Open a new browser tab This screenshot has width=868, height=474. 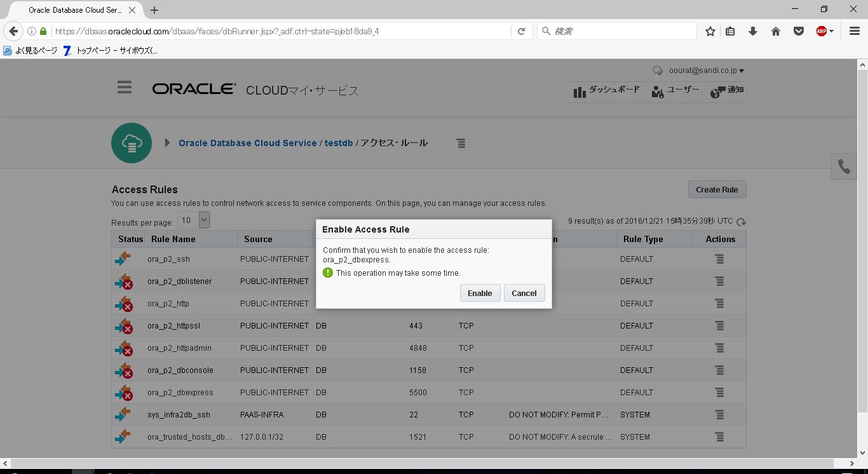154,10
